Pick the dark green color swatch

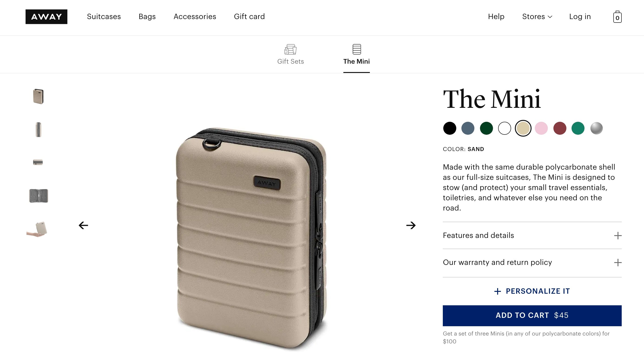[486, 128]
